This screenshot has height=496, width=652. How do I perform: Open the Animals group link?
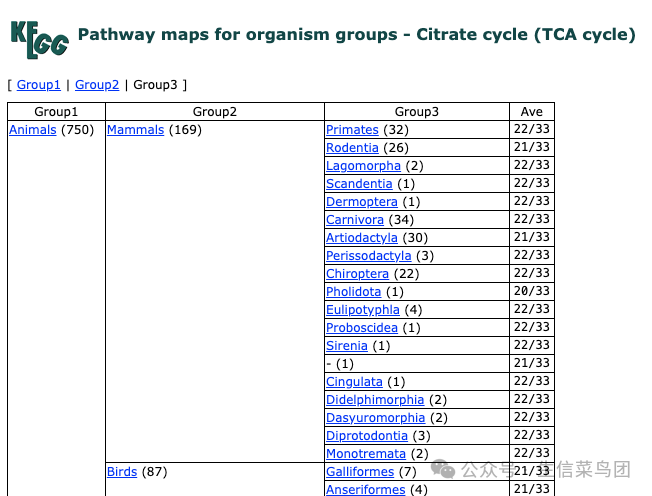click(32, 130)
